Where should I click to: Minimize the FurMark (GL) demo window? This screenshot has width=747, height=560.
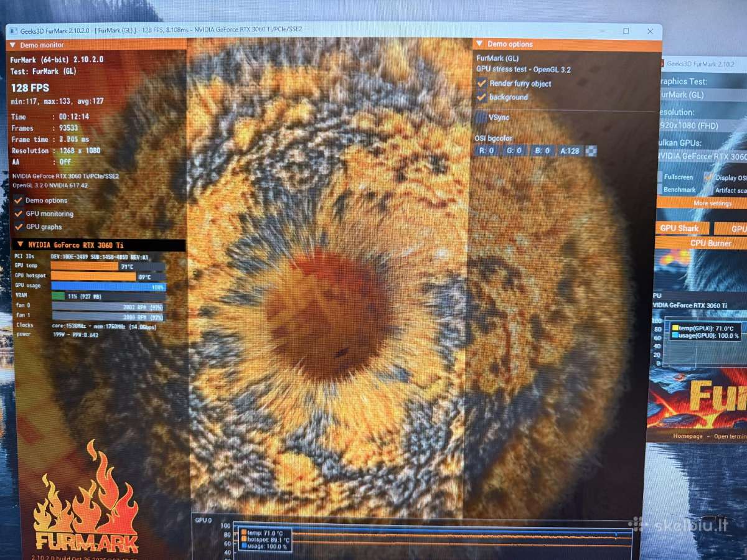pos(601,30)
